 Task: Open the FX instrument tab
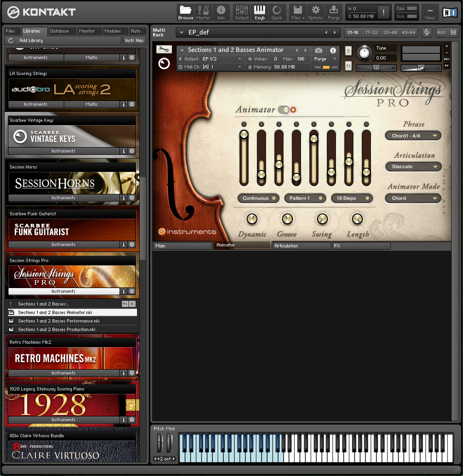[x=361, y=246]
